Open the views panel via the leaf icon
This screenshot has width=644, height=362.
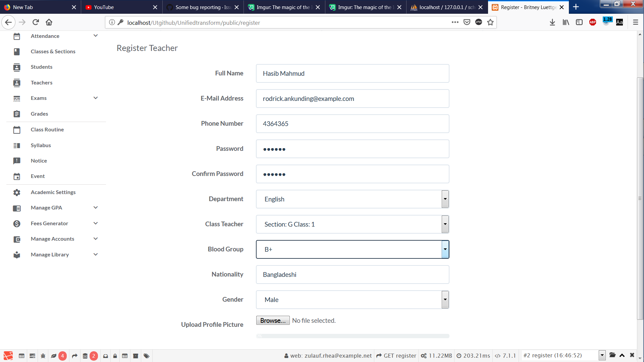click(x=54, y=356)
